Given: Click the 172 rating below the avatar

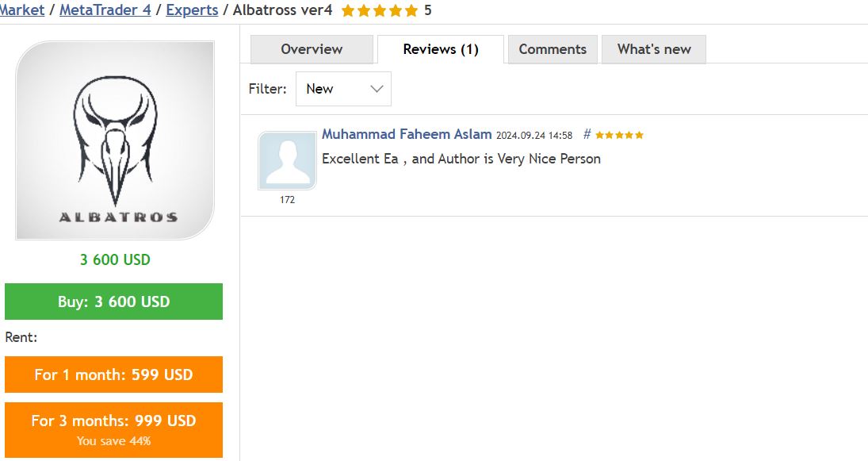Looking at the screenshot, I should [x=287, y=200].
